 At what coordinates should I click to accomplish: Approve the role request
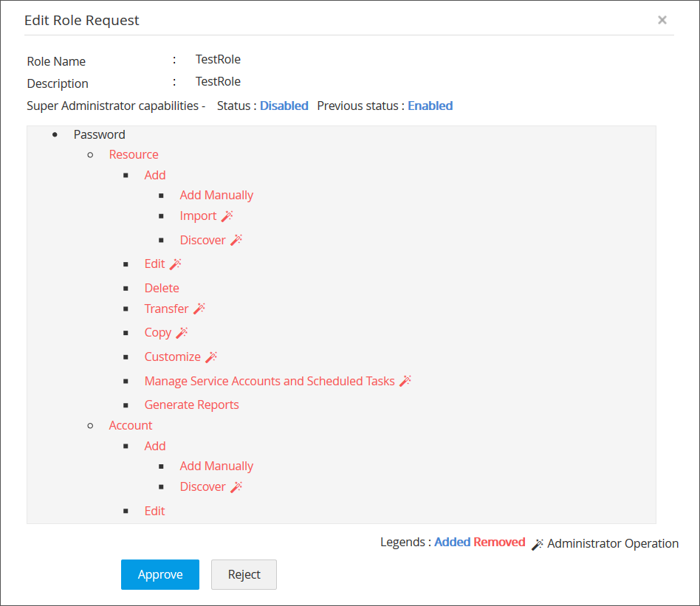(160, 574)
